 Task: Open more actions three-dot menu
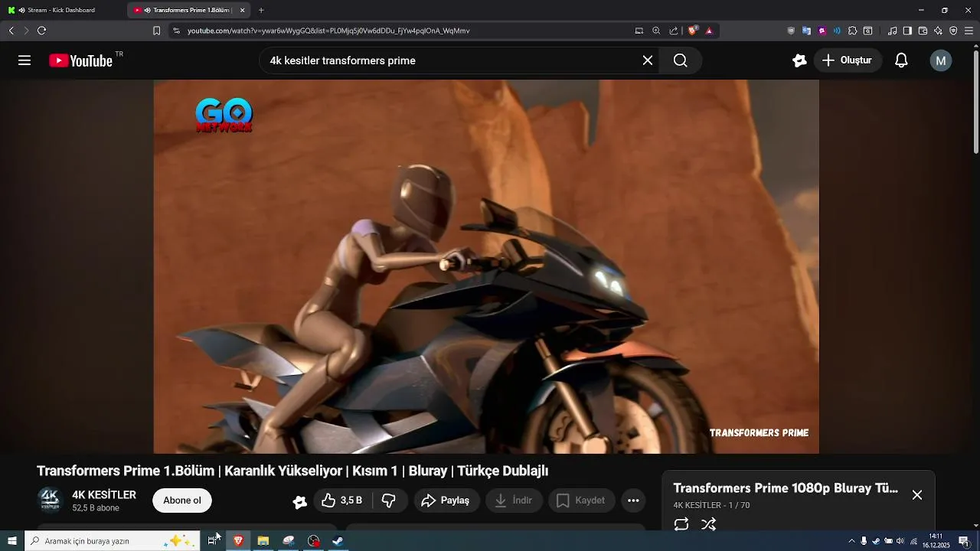(633, 500)
